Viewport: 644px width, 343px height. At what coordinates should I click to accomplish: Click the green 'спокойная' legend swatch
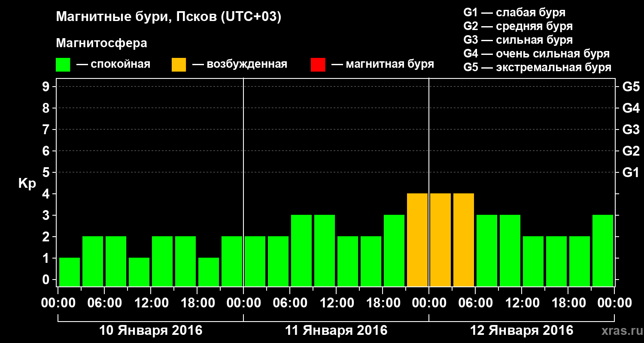[x=63, y=65]
